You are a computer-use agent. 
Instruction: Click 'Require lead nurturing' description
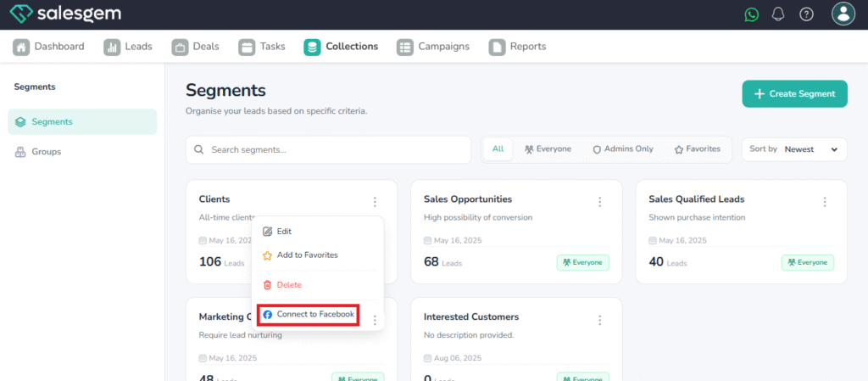coord(240,335)
